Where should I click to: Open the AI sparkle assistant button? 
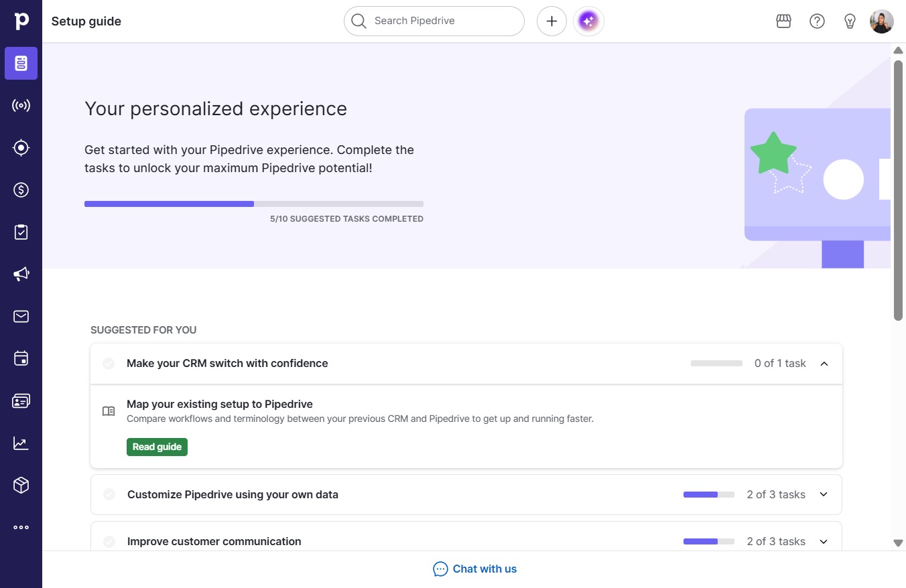tap(588, 21)
